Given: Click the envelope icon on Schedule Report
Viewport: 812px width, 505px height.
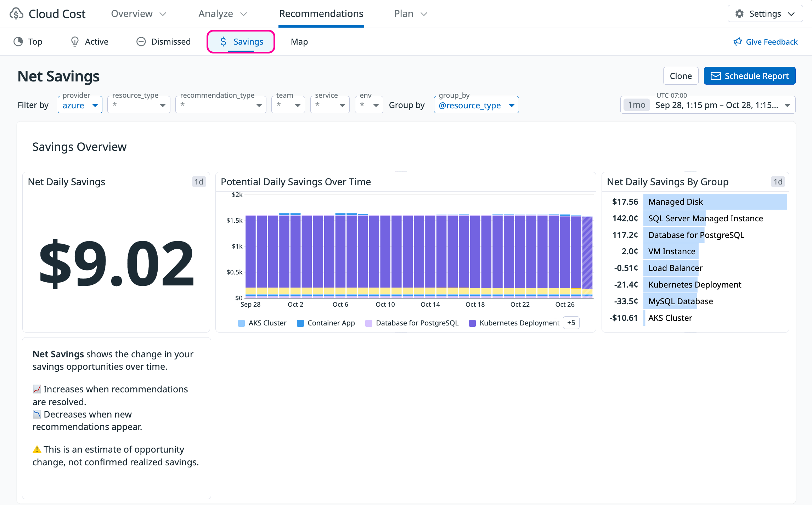Looking at the screenshot, I should 716,76.
